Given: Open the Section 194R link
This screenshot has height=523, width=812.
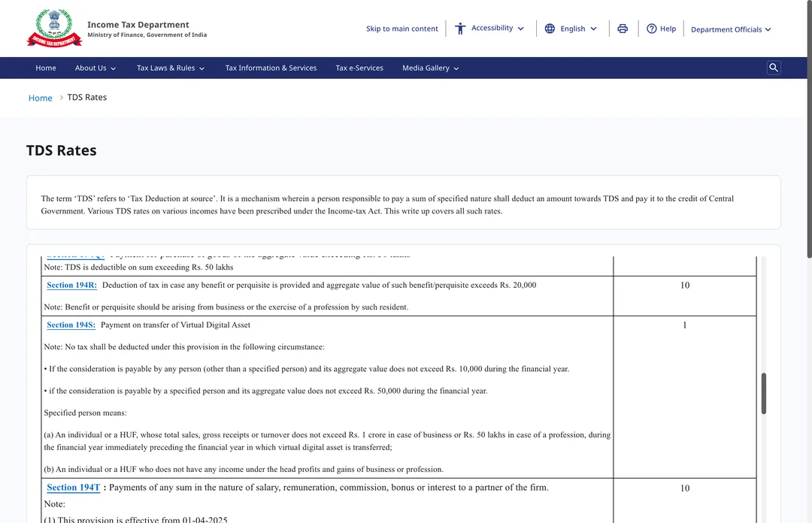Looking at the screenshot, I should click(x=71, y=285).
